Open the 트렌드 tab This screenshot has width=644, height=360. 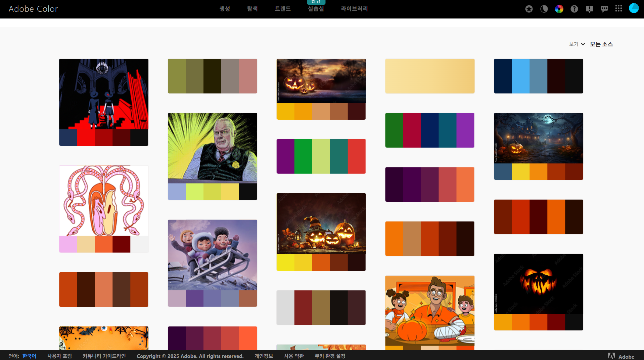pyautogui.click(x=283, y=9)
